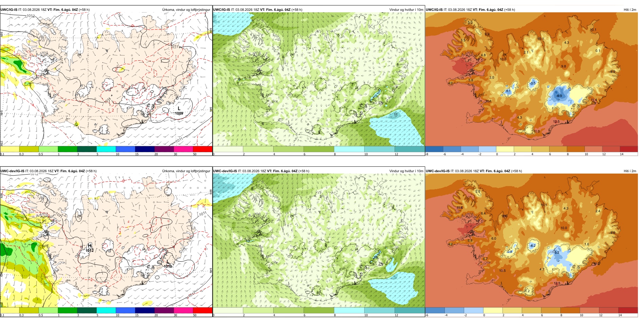Screen dimensions: 644x322
Task: Pick red 50 swatch in UWC precipitation legend
Action: (203, 149)
